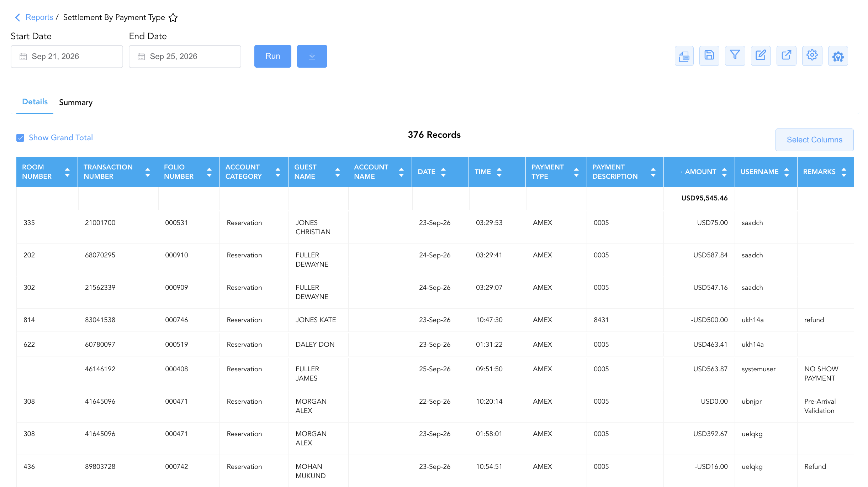
Task: Click transaction number 21001700
Action: coord(100,223)
